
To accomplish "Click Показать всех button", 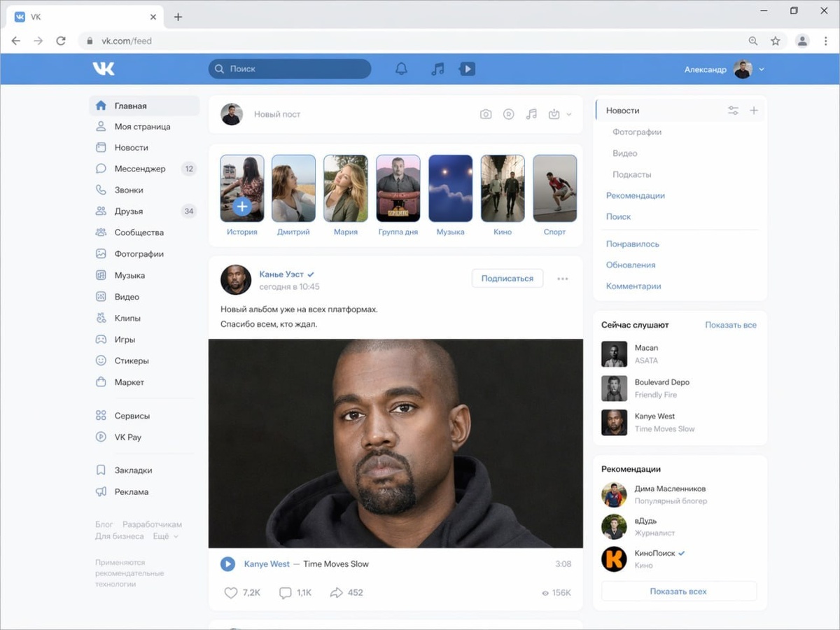I will pyautogui.click(x=678, y=591).
